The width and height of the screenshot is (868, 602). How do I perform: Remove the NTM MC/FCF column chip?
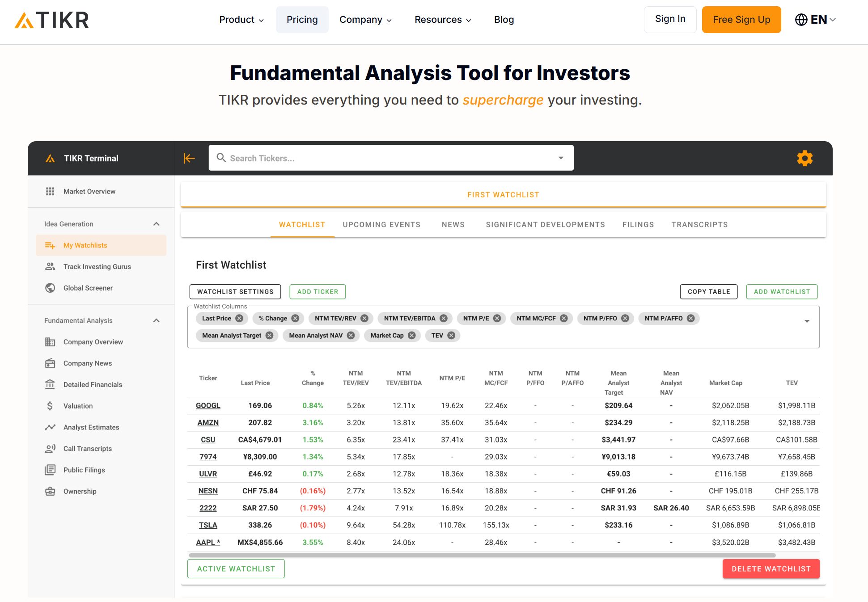pos(564,318)
